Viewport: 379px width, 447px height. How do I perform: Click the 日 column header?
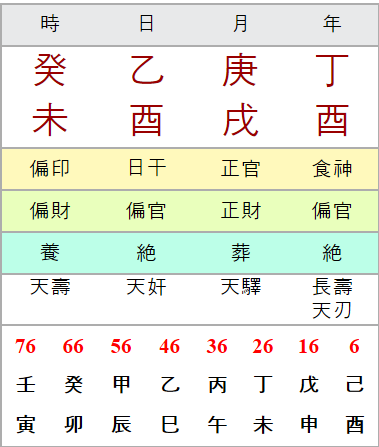point(146,24)
